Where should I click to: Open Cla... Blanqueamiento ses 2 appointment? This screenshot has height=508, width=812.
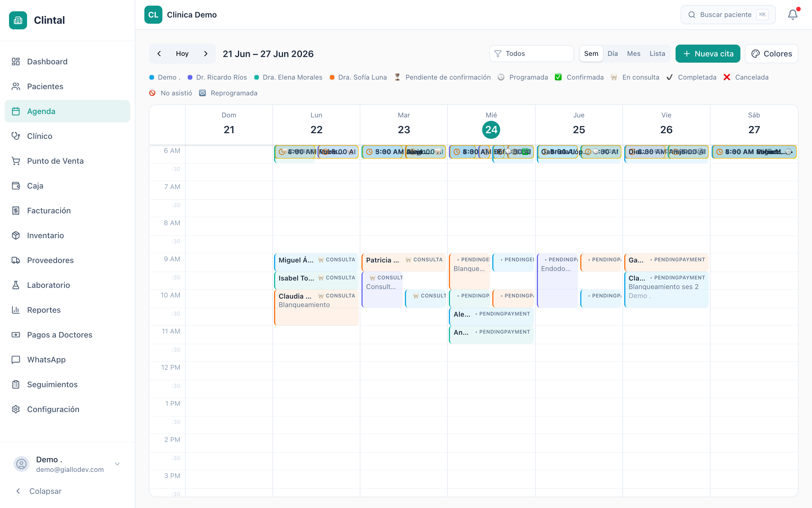[x=667, y=289]
